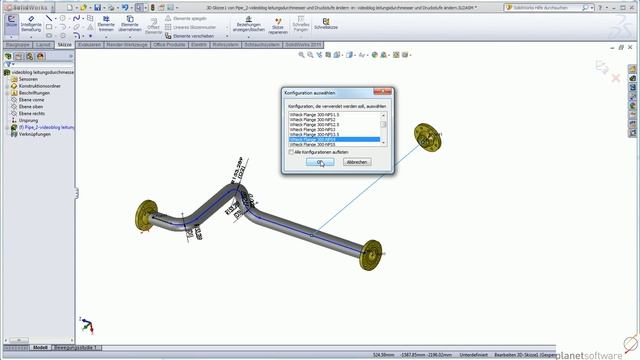Click the Schnellskizze tool

pyautogui.click(x=326, y=24)
